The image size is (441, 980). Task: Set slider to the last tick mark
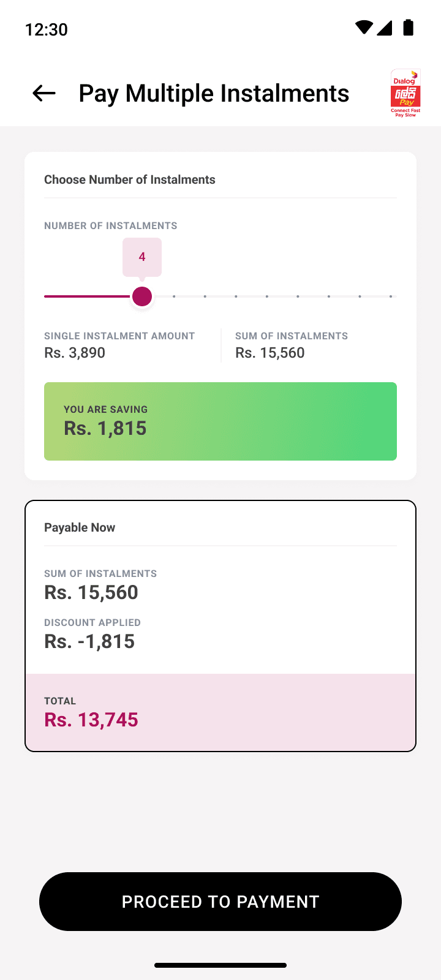(x=391, y=296)
